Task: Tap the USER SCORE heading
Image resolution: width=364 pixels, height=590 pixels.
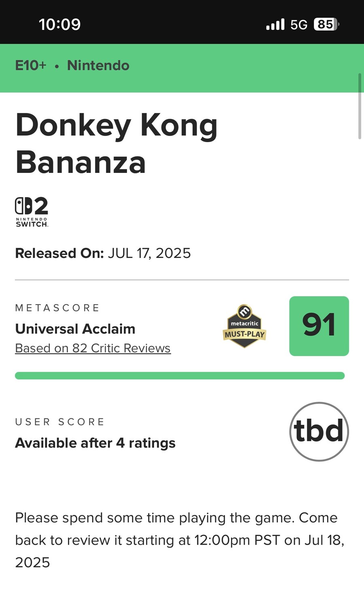Action: [x=60, y=422]
